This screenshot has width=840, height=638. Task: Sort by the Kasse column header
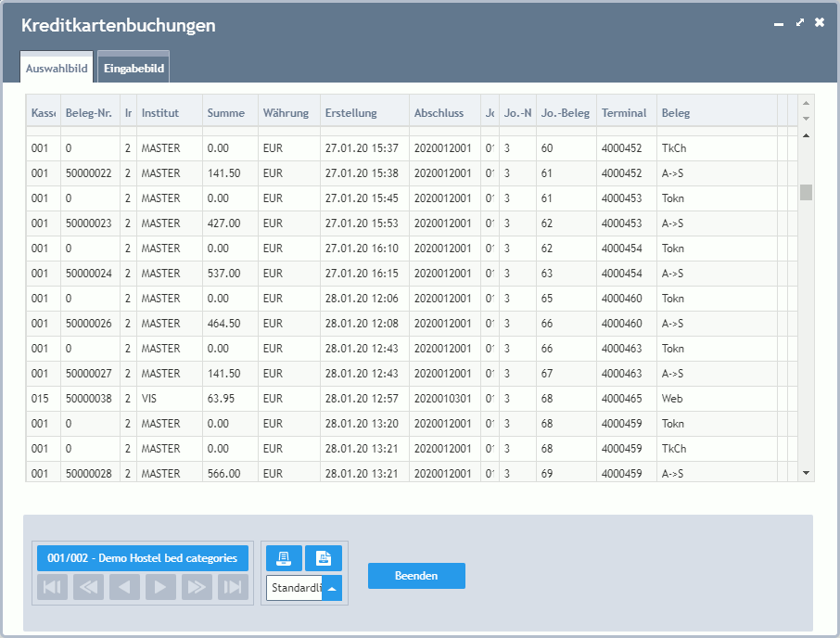click(x=44, y=113)
